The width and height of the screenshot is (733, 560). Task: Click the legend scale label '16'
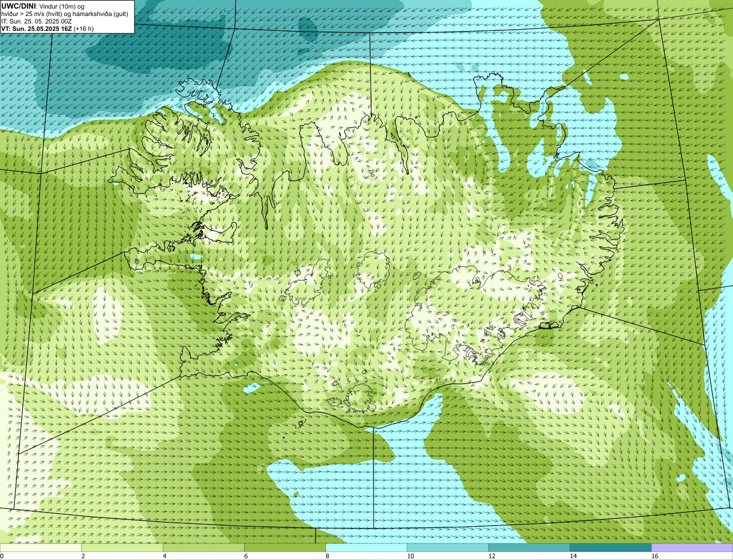pos(655,556)
